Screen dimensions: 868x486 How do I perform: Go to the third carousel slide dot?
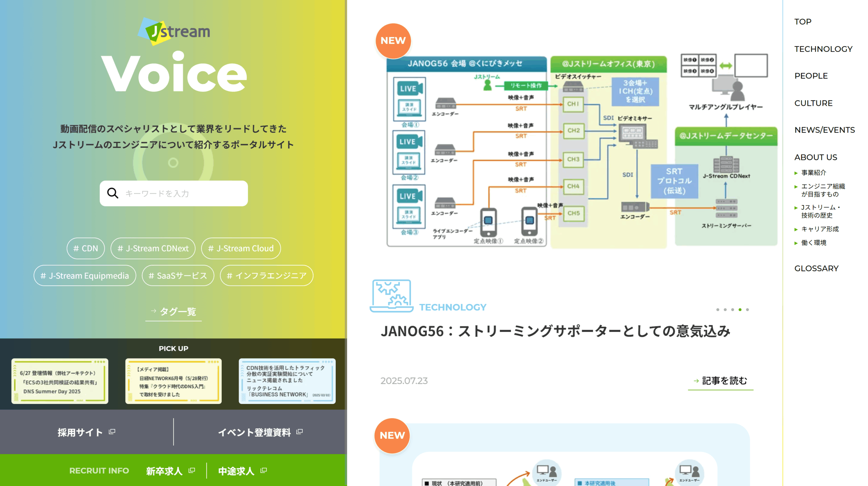732,310
